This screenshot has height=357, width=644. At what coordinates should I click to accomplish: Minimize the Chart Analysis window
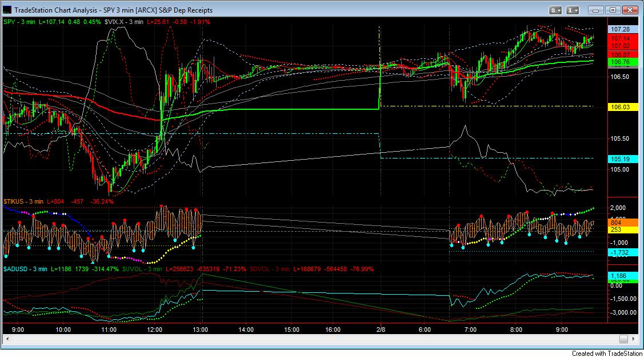pos(597,10)
